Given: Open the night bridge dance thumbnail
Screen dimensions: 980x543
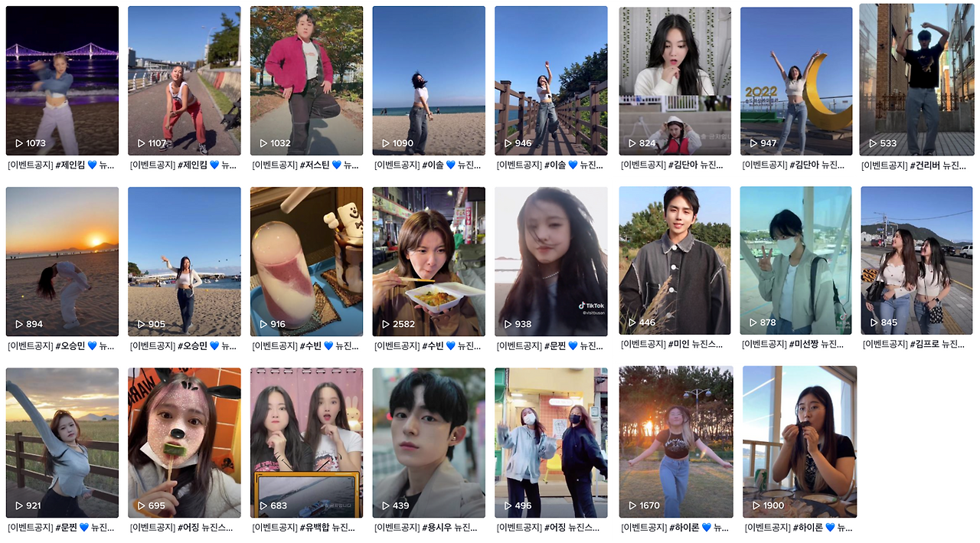Looking at the screenshot, I should pos(62,80).
